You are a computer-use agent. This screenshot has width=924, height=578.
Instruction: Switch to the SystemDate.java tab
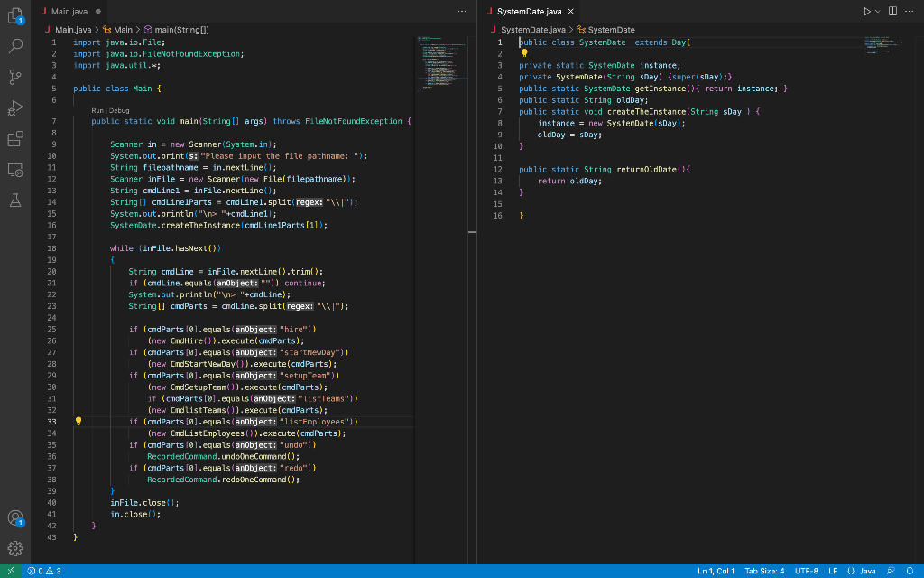(x=528, y=11)
